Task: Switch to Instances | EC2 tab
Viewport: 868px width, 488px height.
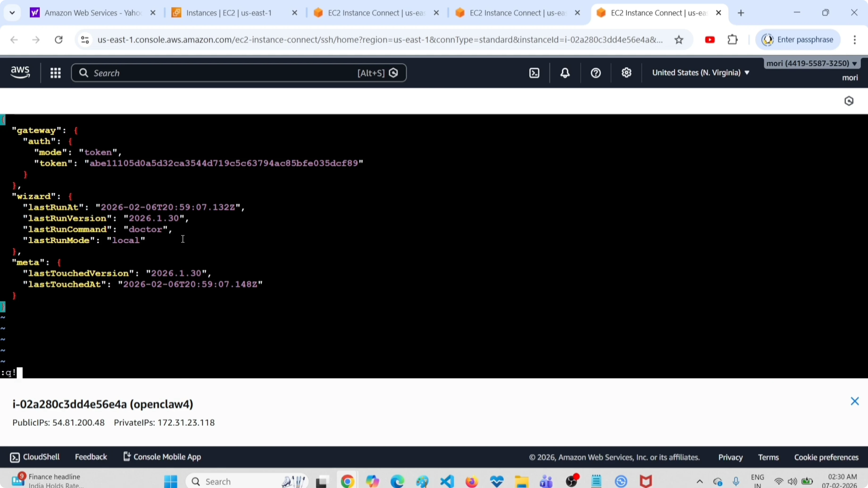Action: [229, 13]
